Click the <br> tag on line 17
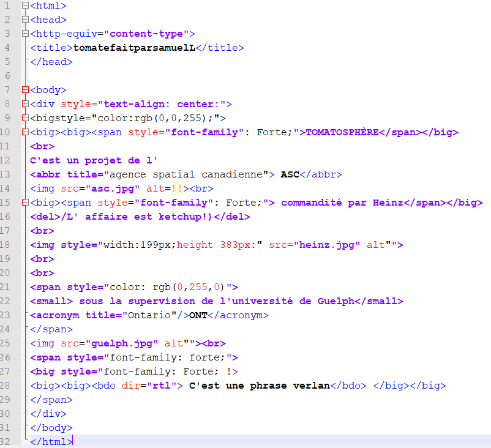Viewport: 491px width, 448px height. (x=42, y=231)
